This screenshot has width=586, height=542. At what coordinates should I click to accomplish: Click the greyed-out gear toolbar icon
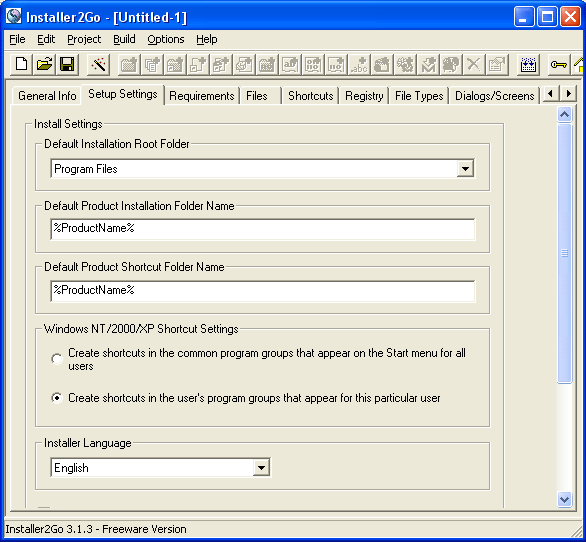click(405, 64)
